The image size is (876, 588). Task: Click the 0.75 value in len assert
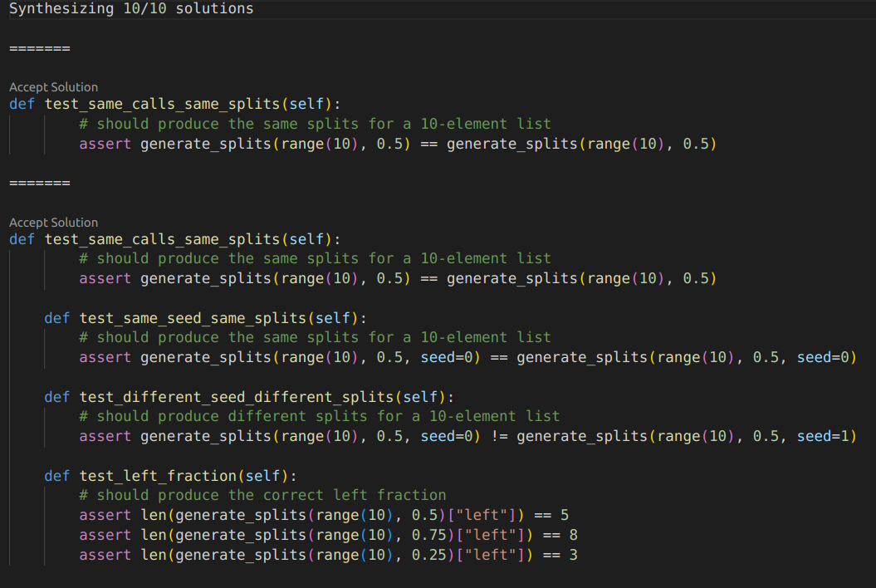pos(429,535)
